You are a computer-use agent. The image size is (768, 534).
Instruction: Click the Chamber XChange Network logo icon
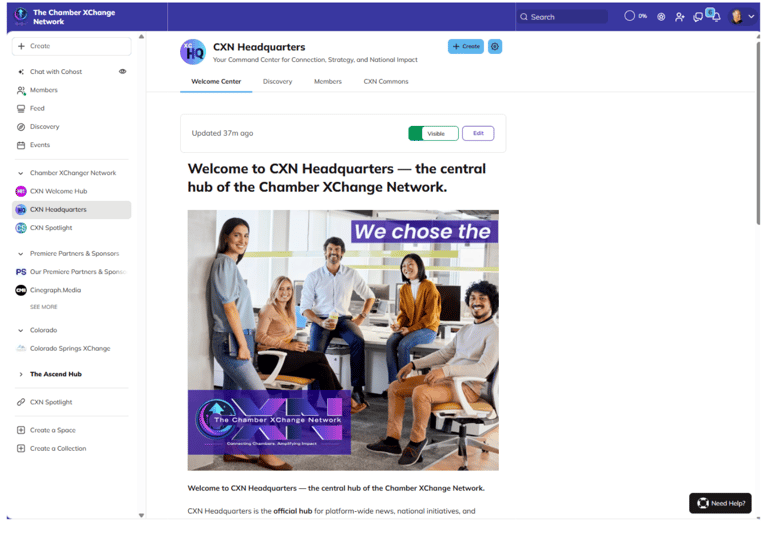21,16
